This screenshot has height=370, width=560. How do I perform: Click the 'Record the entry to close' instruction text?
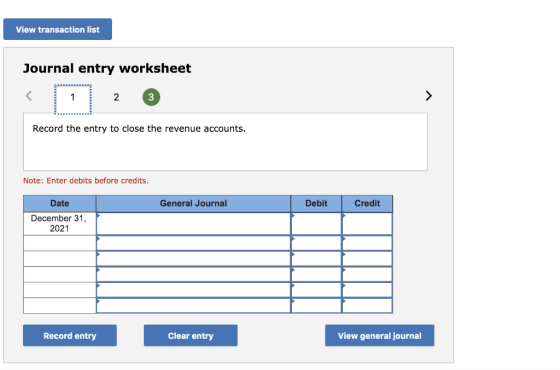coord(139,129)
